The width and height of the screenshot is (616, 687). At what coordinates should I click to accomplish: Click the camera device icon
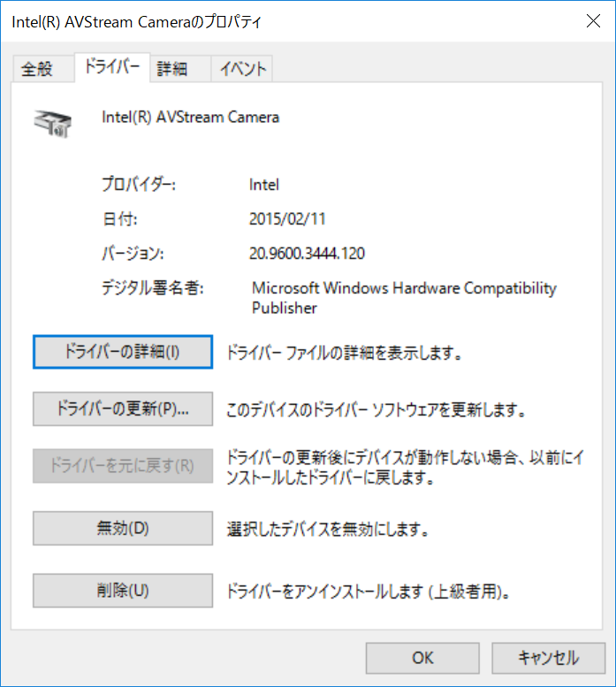[52, 124]
